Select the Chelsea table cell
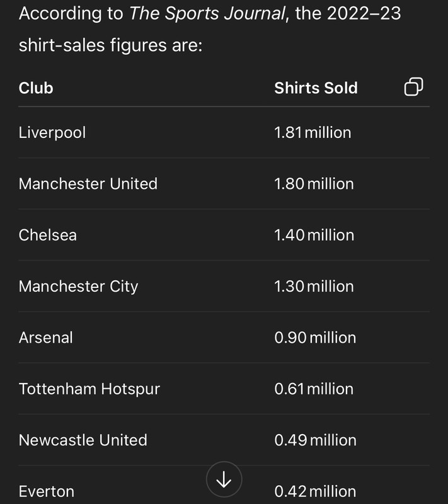 (x=48, y=235)
